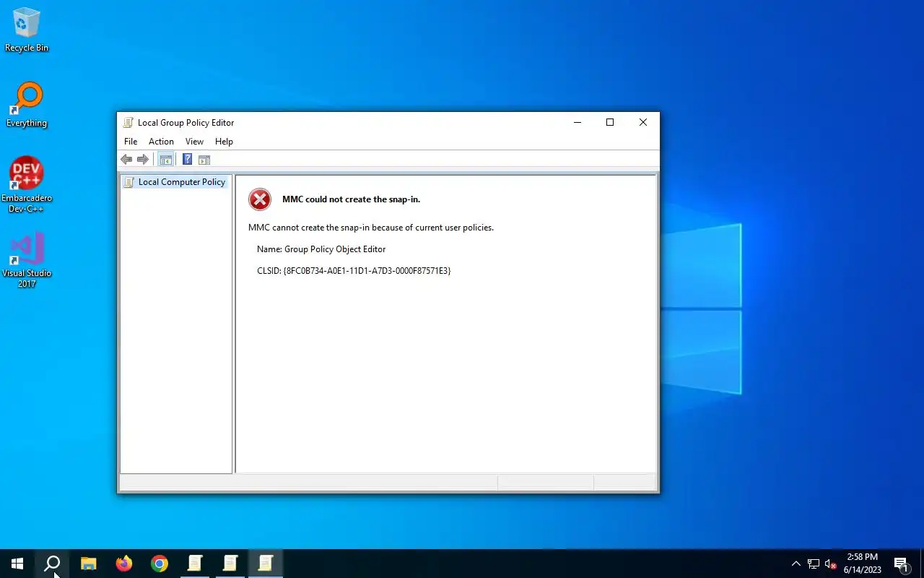
Task: Show hidden system tray icons
Action: coord(796,564)
